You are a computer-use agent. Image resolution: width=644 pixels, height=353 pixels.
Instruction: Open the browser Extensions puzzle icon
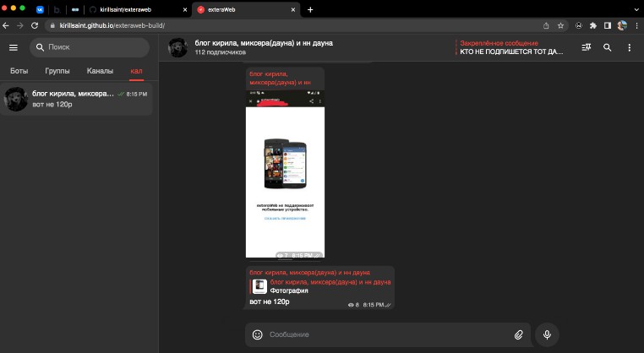click(593, 25)
